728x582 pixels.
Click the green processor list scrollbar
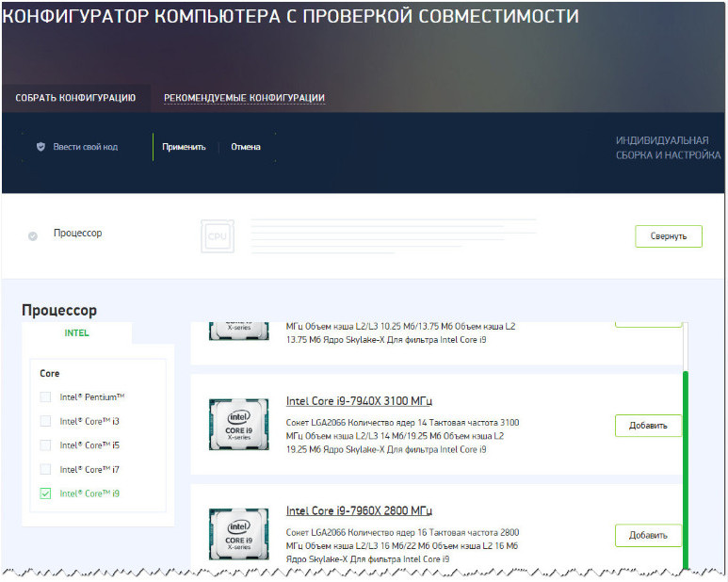[x=686, y=470]
